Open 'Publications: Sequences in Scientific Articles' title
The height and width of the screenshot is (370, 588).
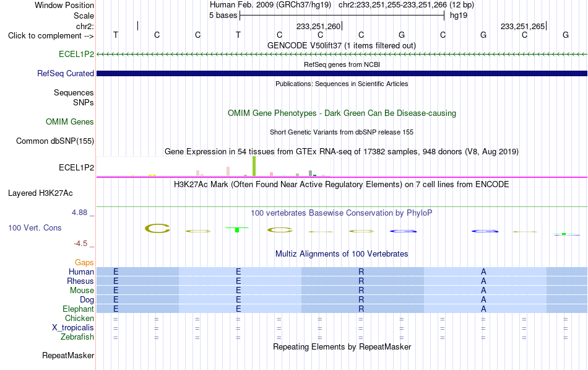(342, 84)
